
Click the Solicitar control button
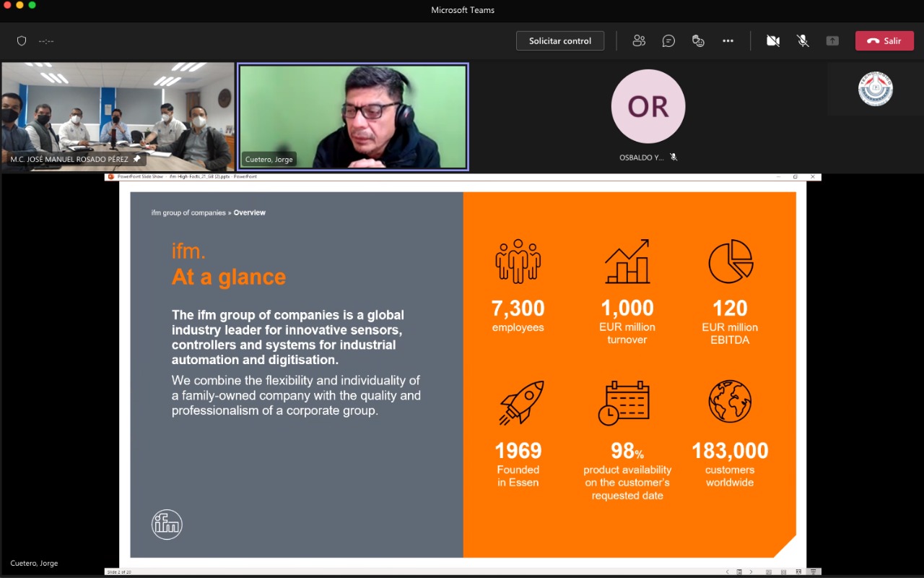[559, 41]
